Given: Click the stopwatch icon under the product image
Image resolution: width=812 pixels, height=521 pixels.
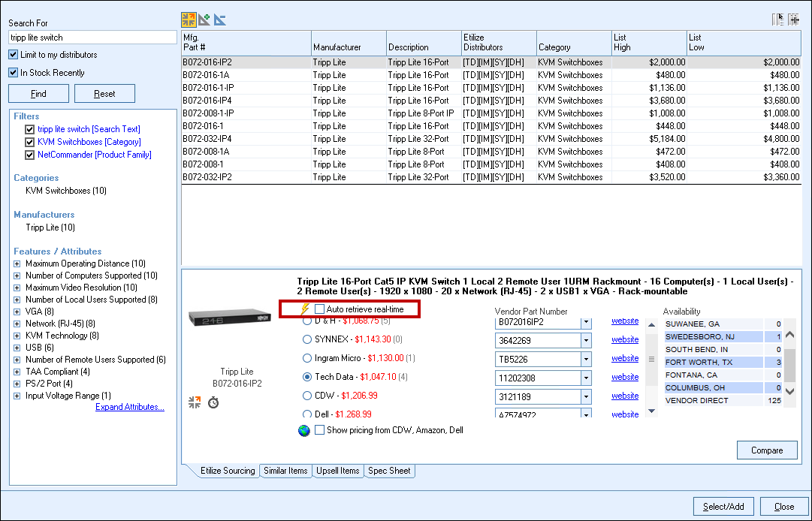Looking at the screenshot, I should pyautogui.click(x=213, y=402).
